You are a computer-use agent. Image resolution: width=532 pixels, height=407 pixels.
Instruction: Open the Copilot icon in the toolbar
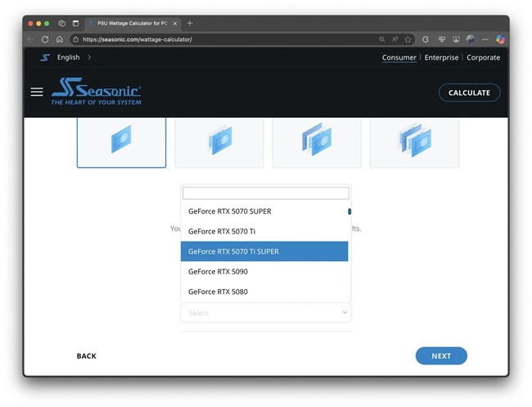[500, 39]
